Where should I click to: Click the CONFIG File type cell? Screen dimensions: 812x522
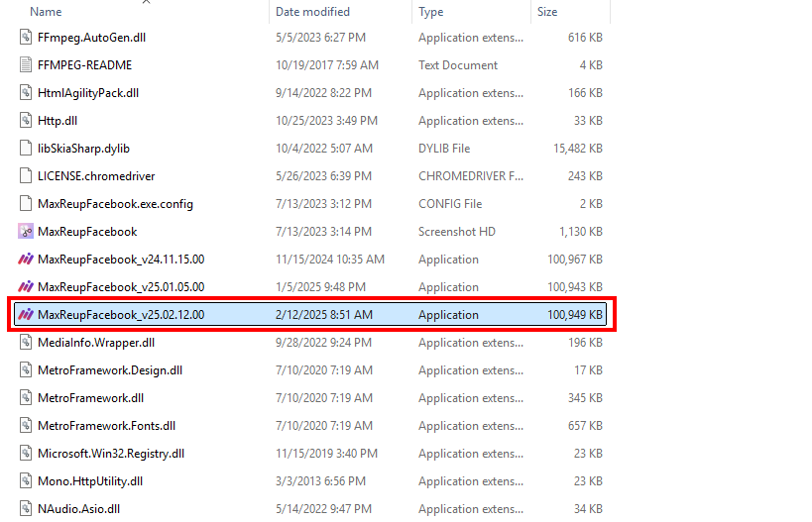click(450, 204)
